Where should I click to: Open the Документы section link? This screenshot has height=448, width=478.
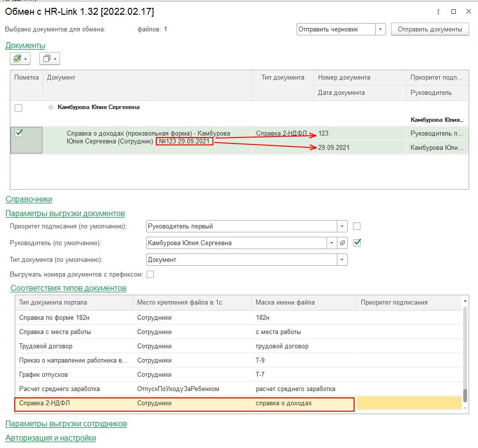pyautogui.click(x=25, y=45)
